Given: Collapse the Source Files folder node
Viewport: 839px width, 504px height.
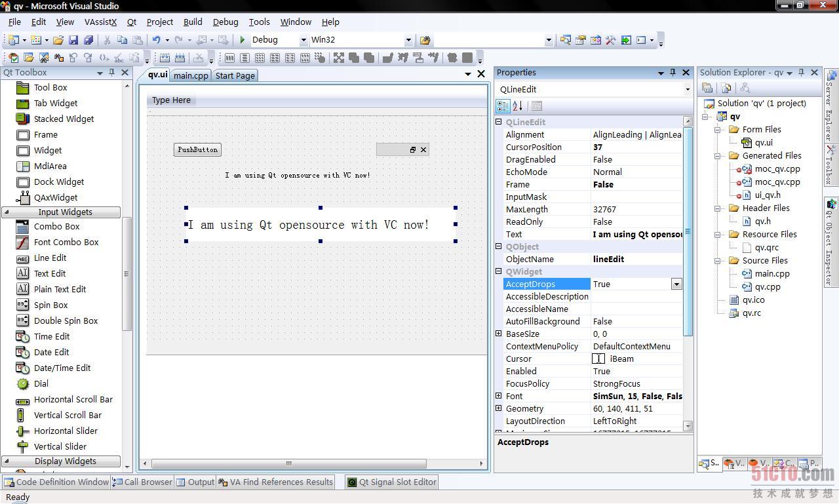Looking at the screenshot, I should (x=718, y=261).
